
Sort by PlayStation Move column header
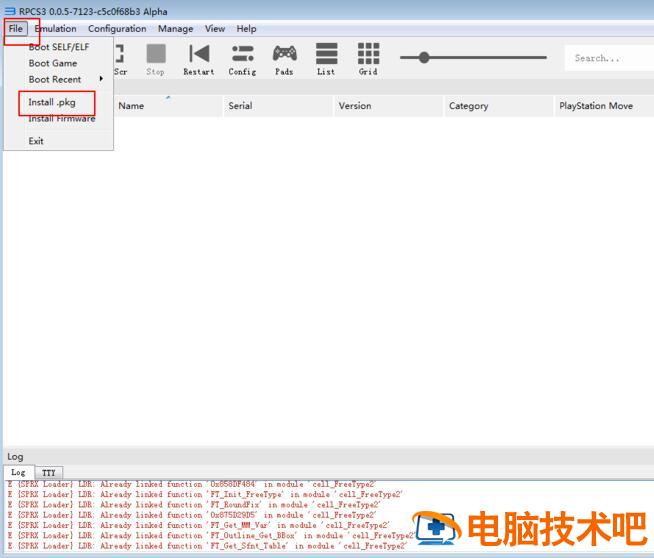coord(604,106)
